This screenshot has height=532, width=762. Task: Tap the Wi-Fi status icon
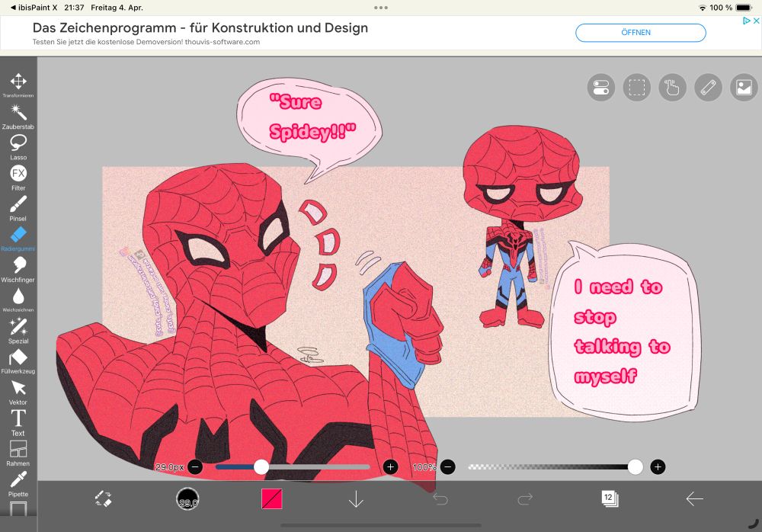(x=703, y=8)
